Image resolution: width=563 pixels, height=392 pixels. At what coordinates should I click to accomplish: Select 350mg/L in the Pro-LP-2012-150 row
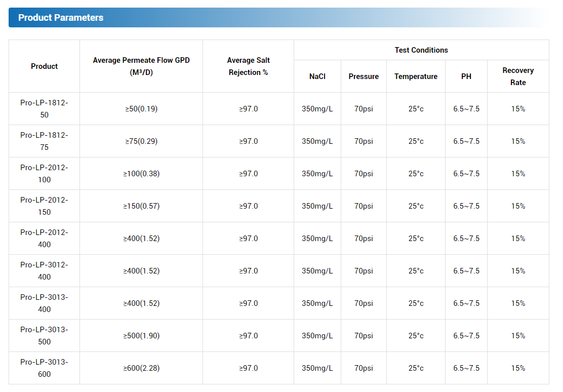[317, 206]
